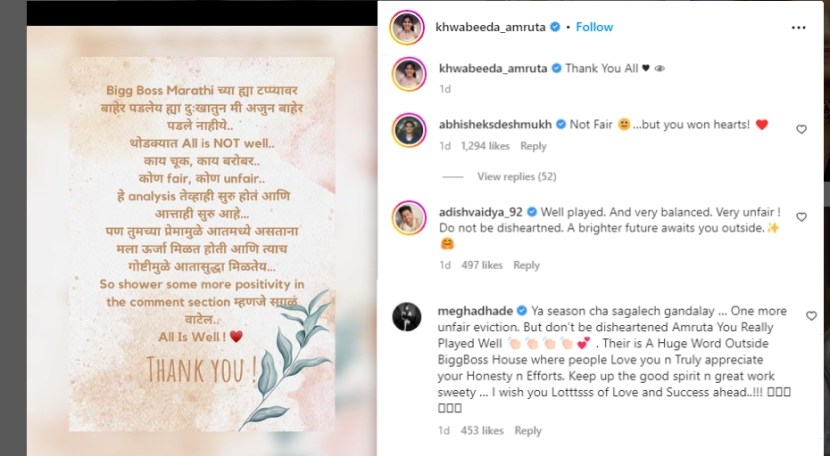Open khwabeeda_amruta's avatar beside the caption
Screen dimensions: 830x456
pos(409,74)
